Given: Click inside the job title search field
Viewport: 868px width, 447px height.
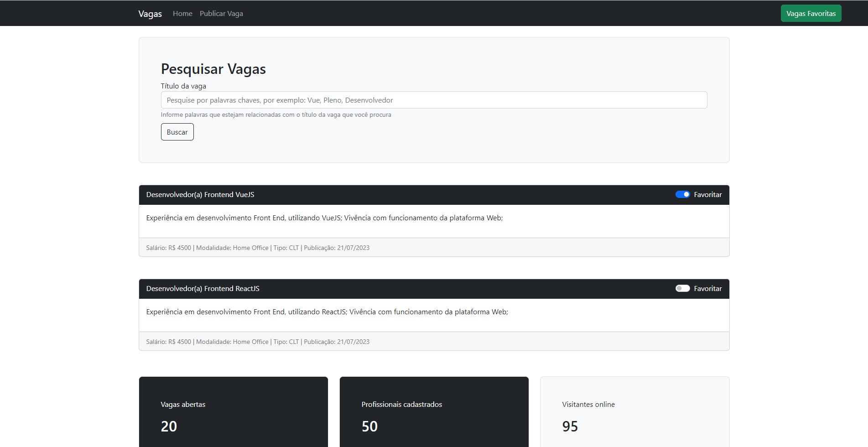Looking at the screenshot, I should (434, 100).
